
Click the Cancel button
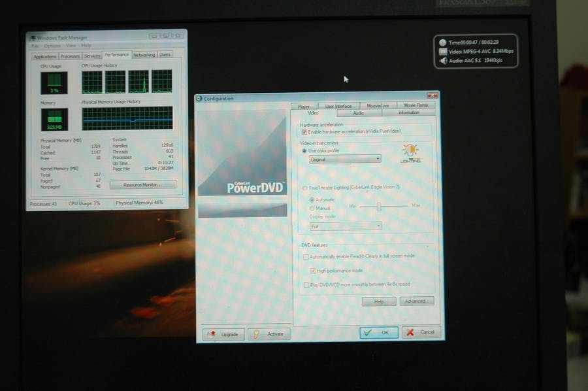(x=421, y=332)
